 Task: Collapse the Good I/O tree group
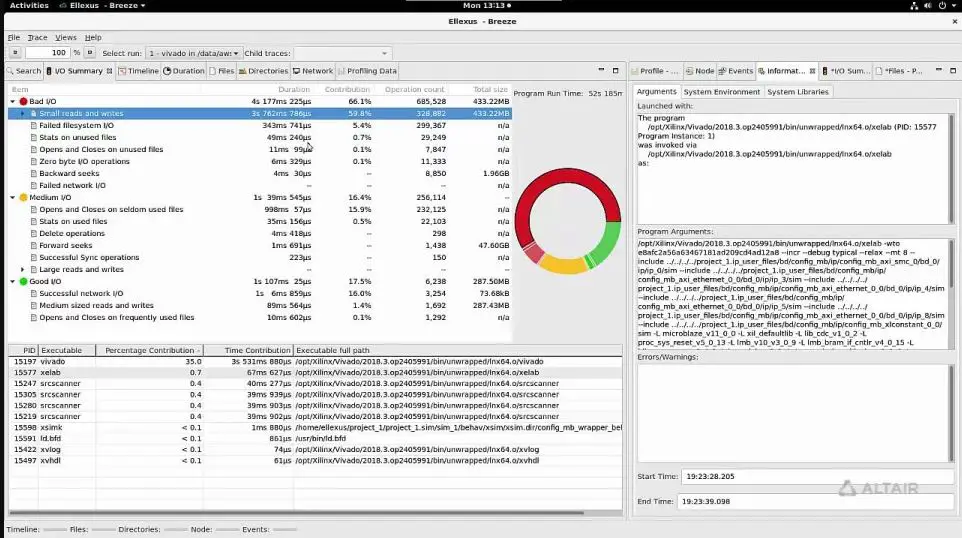[13, 282]
